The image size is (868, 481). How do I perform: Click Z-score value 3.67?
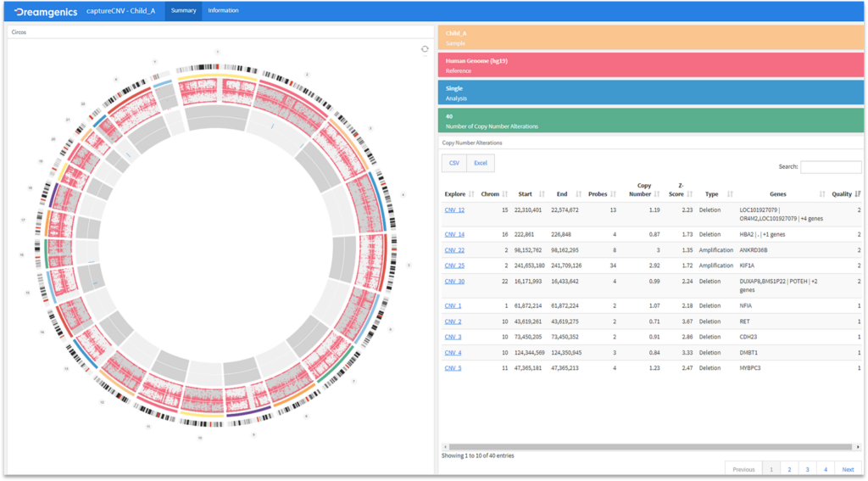click(687, 322)
